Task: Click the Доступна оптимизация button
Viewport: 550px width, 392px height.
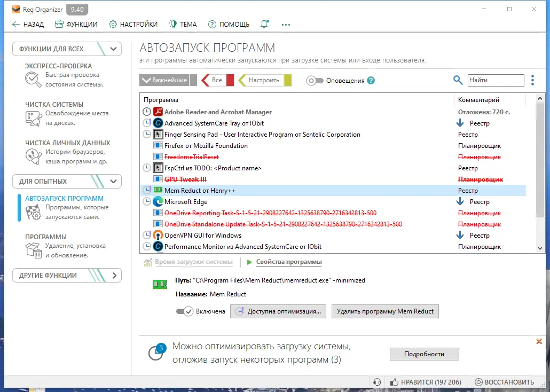Action: click(x=278, y=311)
